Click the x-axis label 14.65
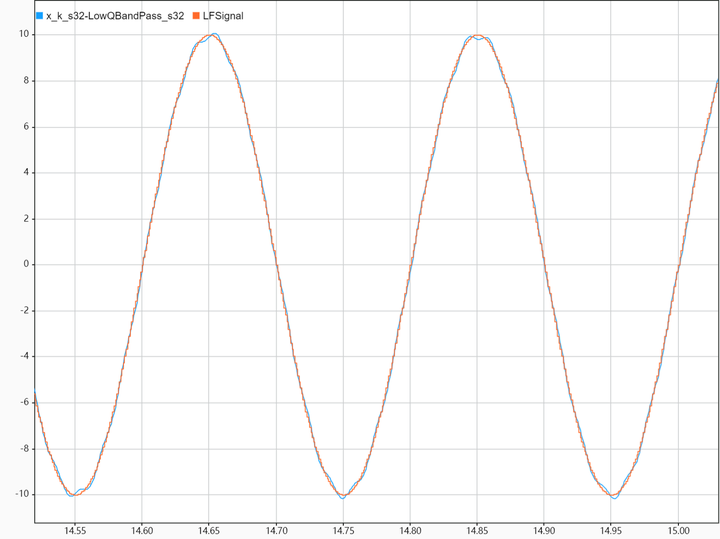This screenshot has height=539, width=720. (209, 531)
